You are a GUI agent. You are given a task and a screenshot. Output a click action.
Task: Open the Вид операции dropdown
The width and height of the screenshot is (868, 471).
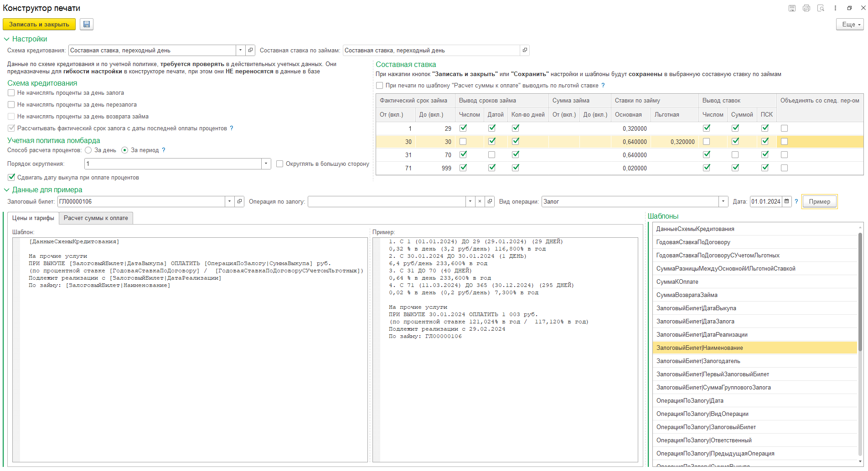pos(723,201)
